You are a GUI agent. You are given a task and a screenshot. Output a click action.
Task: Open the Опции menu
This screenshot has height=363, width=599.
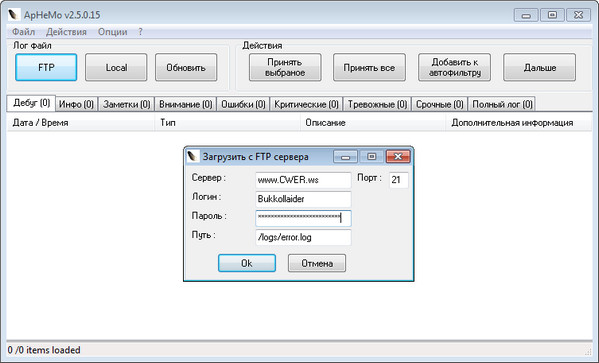[x=113, y=32]
